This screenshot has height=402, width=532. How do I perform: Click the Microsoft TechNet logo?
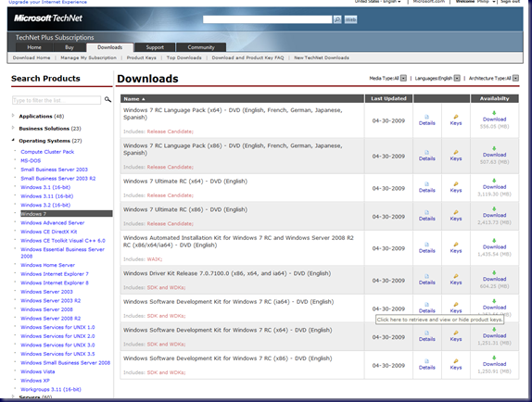tap(48, 19)
